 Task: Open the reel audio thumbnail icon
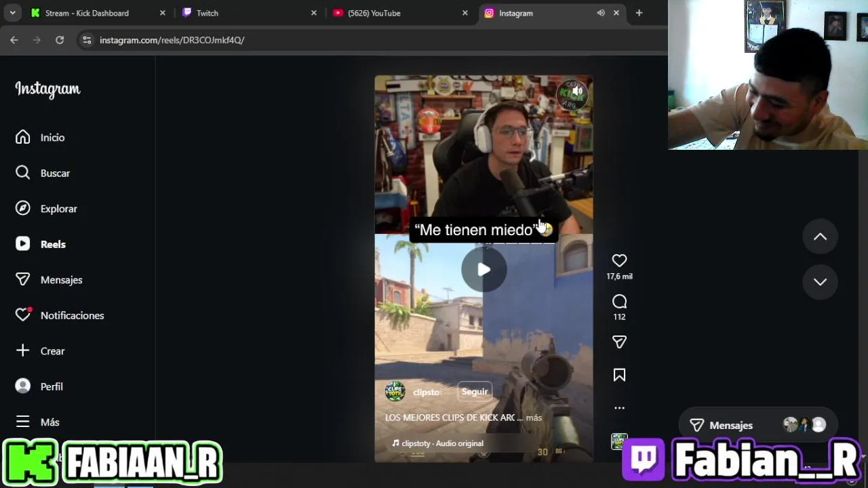click(619, 441)
